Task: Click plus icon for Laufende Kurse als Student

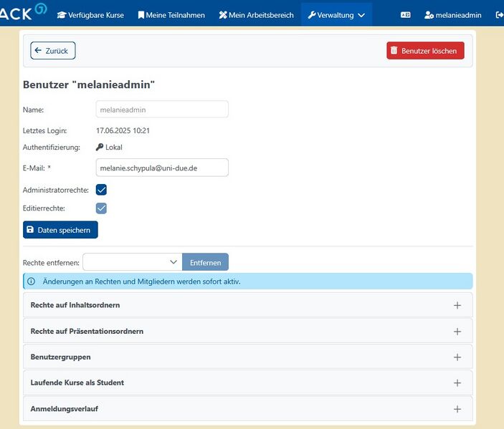Action: (x=457, y=382)
